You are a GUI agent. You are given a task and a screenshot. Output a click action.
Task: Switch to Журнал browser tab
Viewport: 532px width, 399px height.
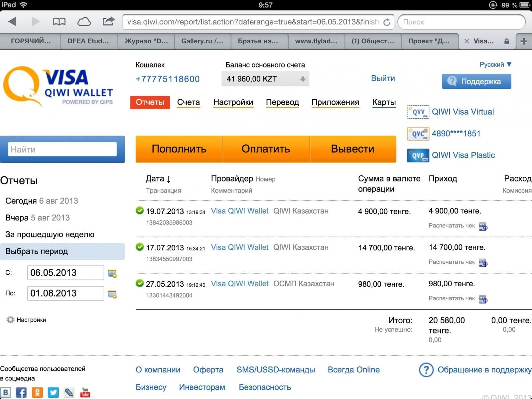point(146,41)
